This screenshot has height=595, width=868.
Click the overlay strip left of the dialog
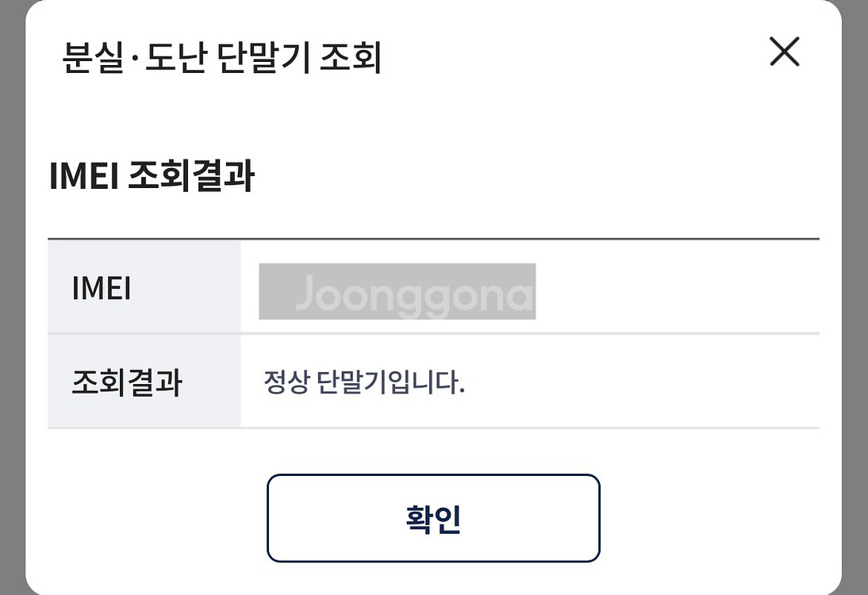[12, 297]
